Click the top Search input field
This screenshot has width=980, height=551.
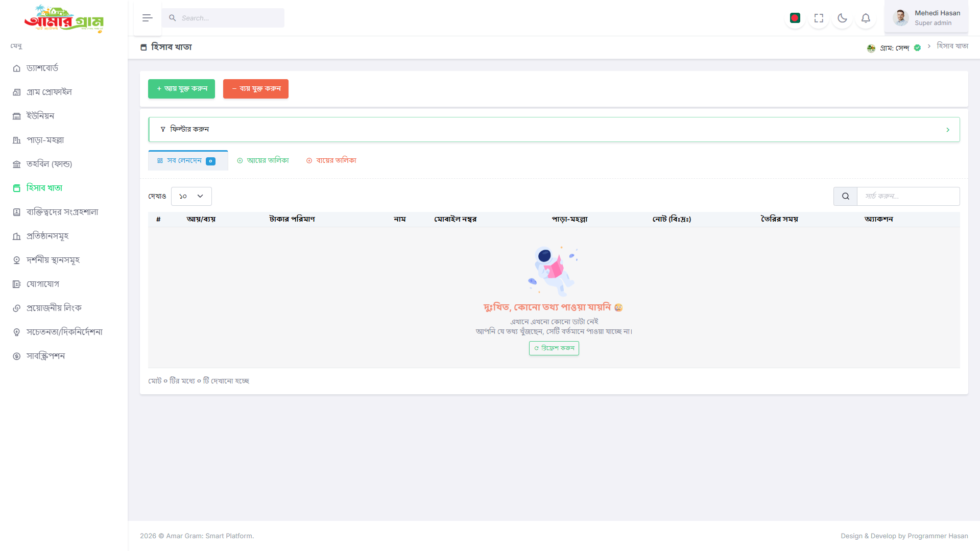223,18
